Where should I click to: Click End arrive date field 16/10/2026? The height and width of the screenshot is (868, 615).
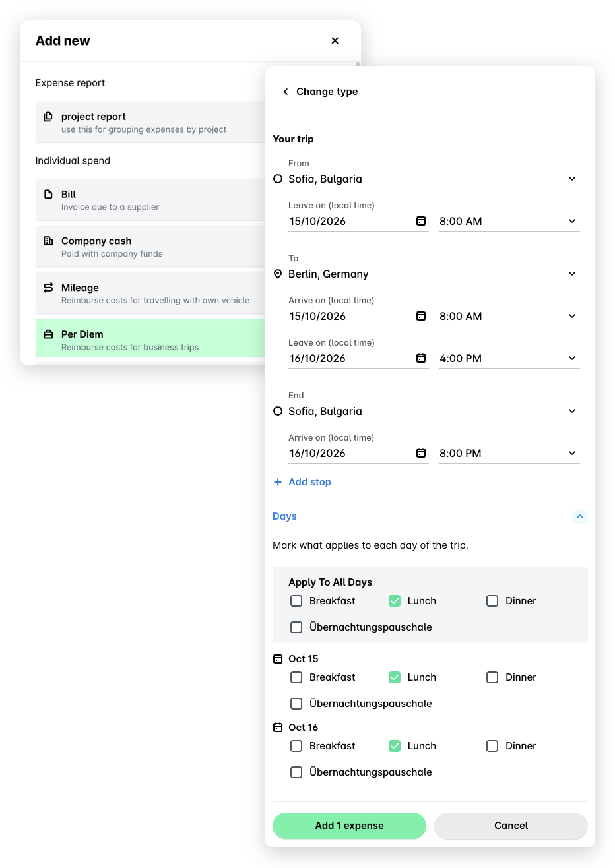click(358, 453)
